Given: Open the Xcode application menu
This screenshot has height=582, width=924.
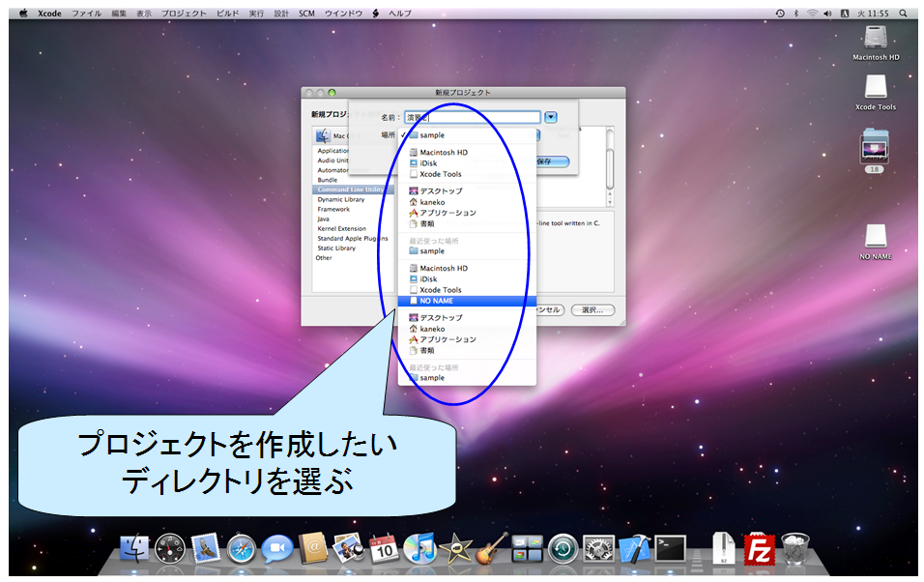Looking at the screenshot, I should (x=49, y=13).
